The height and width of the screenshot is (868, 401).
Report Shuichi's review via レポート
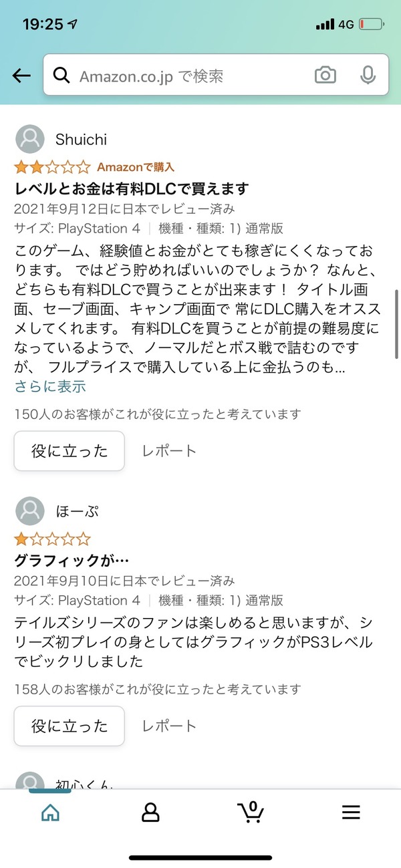[x=169, y=451]
